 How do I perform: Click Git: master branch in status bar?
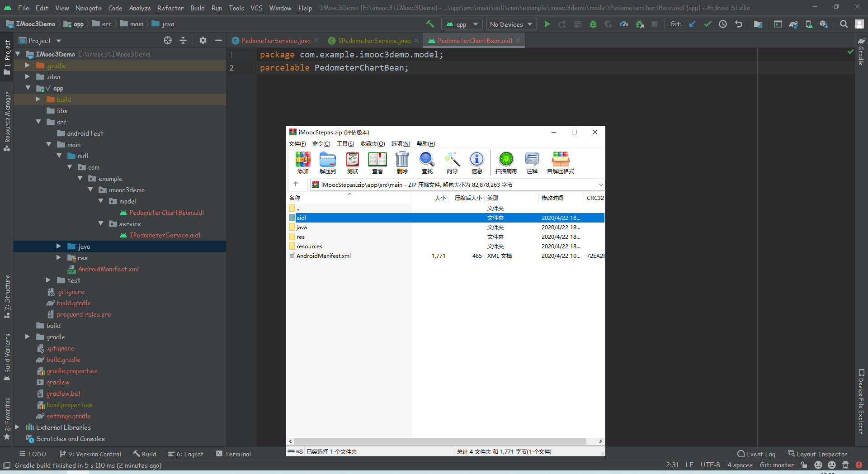click(777, 465)
